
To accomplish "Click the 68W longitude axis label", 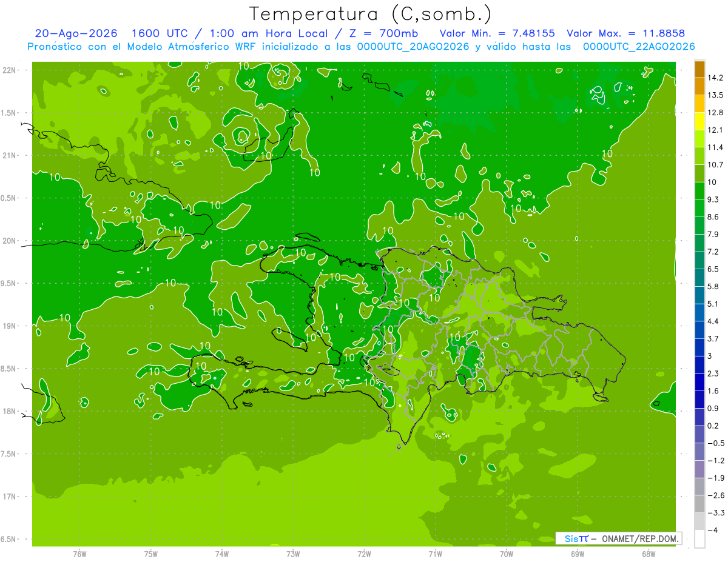I will coord(648,554).
